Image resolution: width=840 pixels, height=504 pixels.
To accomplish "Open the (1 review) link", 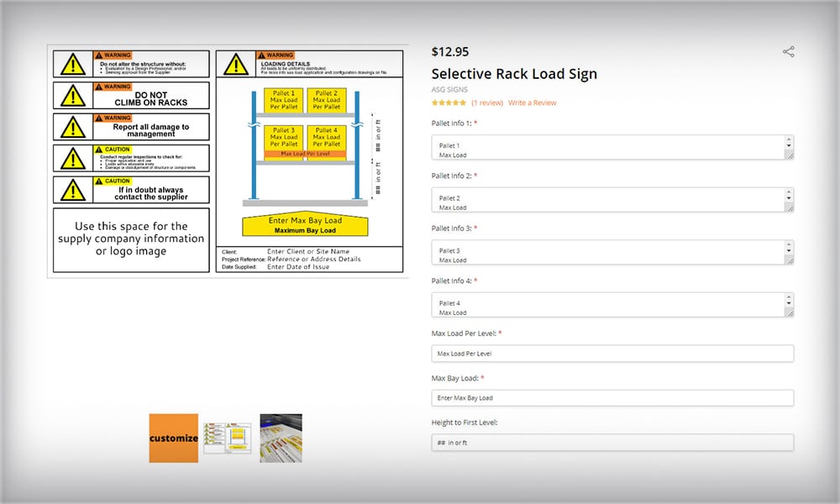I will coord(487,102).
